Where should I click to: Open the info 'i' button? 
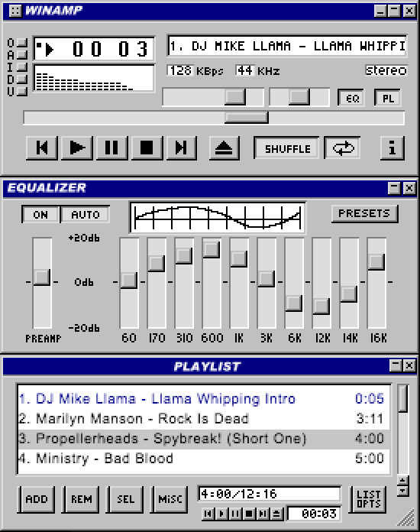point(393,148)
